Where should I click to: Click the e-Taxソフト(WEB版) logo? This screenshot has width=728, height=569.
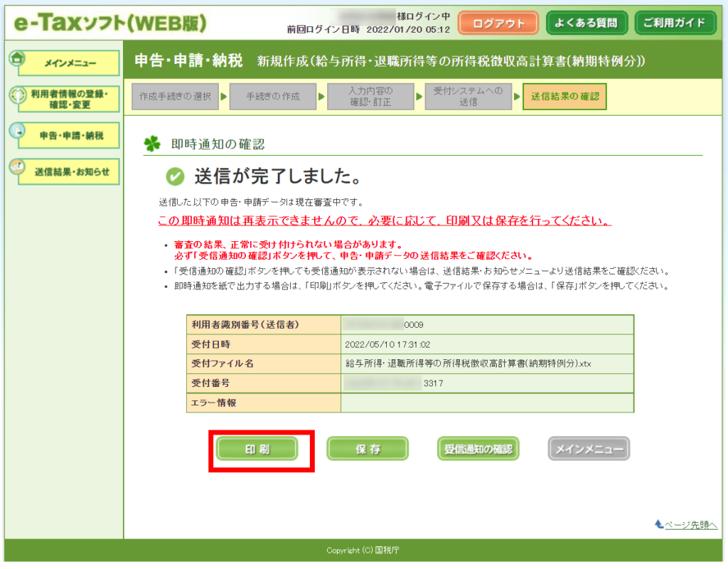pos(110,23)
